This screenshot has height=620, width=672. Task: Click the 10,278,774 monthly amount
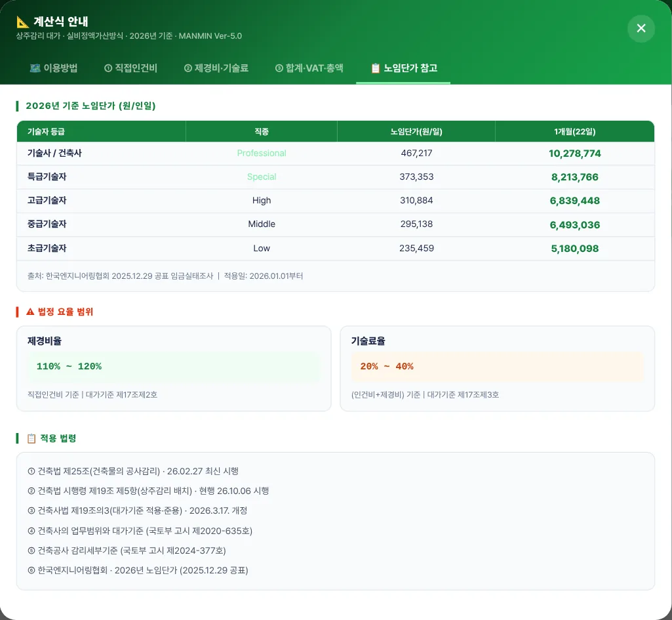point(575,154)
